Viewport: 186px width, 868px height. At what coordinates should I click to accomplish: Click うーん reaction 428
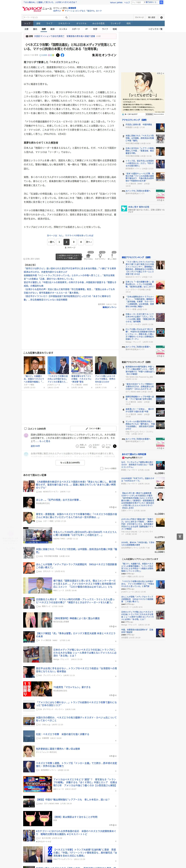pyautogui.click(x=106, y=446)
